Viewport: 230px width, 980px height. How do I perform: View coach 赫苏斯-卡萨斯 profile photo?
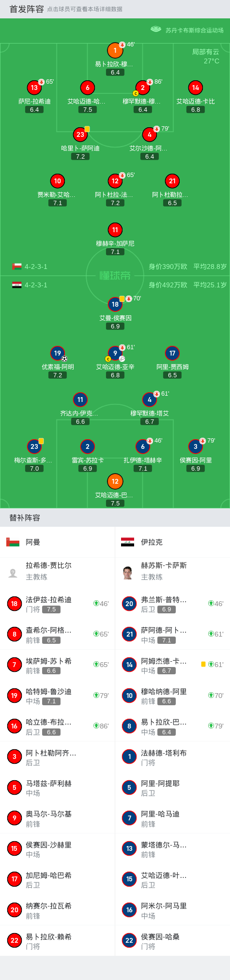click(127, 573)
